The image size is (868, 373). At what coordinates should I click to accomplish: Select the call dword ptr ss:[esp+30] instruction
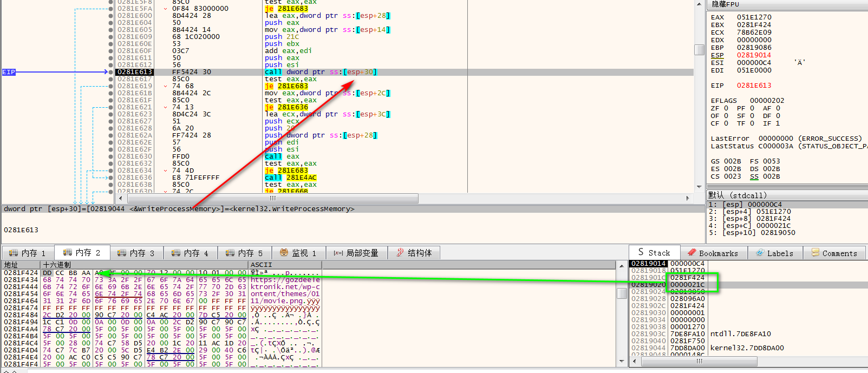tap(321, 72)
